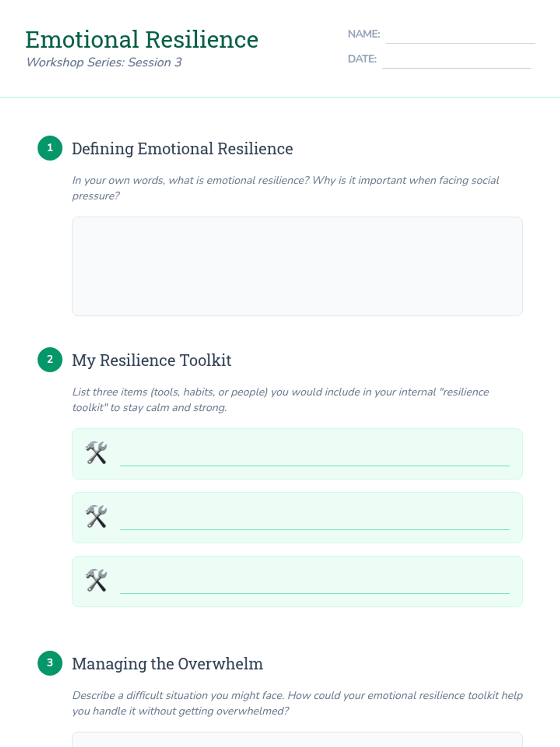Screen dimensions: 560x747
Task: Click the My Resilience Toolkit heading
Action: pos(152,360)
